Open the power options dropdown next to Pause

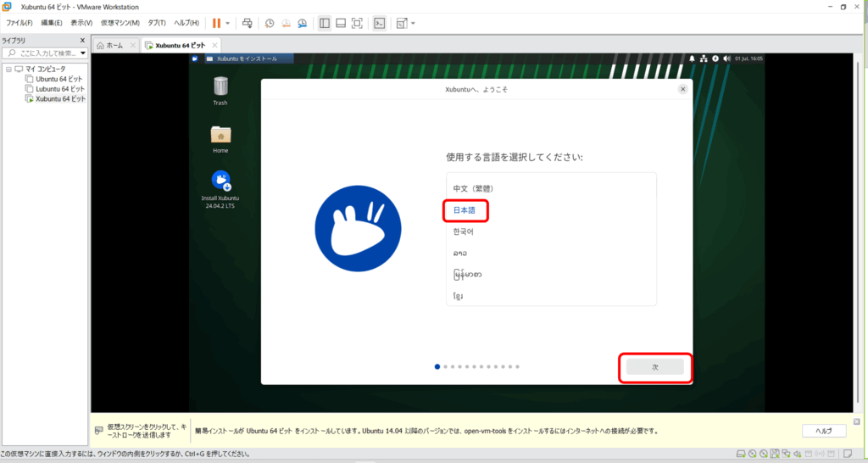click(x=227, y=23)
